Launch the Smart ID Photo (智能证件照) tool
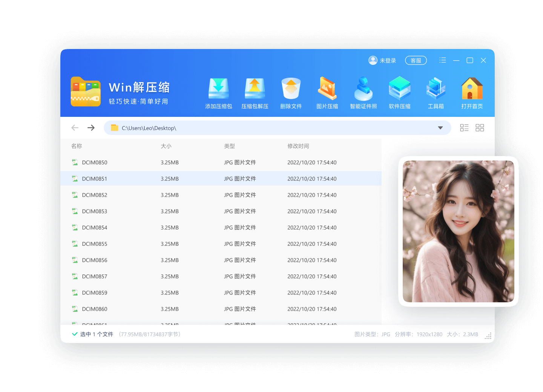 tap(363, 89)
